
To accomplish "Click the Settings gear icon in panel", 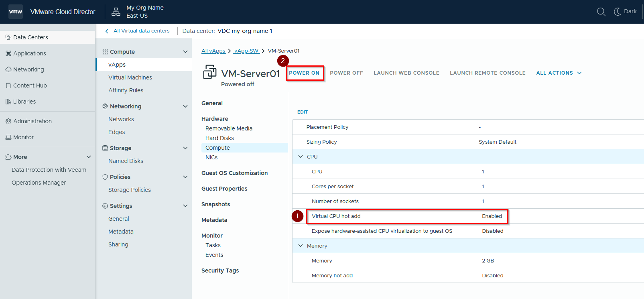I will [105, 206].
